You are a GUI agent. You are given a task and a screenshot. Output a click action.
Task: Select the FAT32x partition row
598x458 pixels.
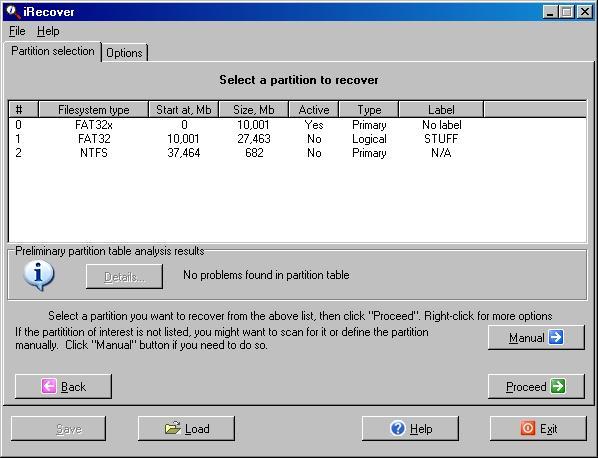pyautogui.click(x=297, y=125)
